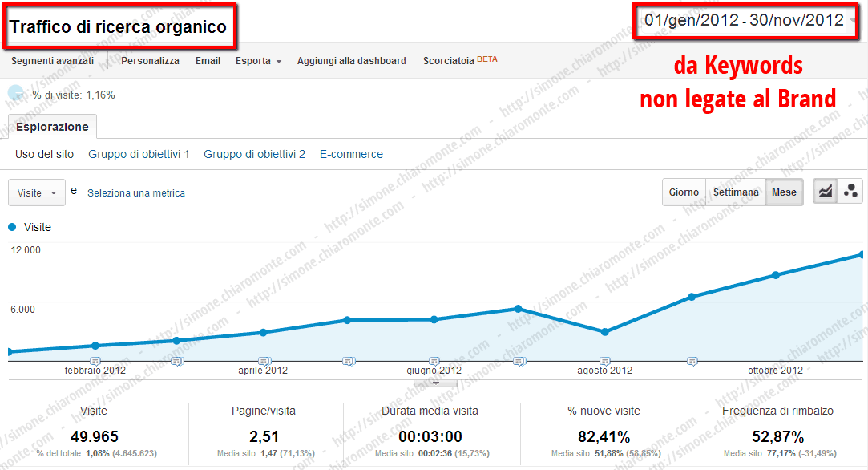Click Aggiungi alla dashboard
The width and height of the screenshot is (868, 470).
[352, 61]
